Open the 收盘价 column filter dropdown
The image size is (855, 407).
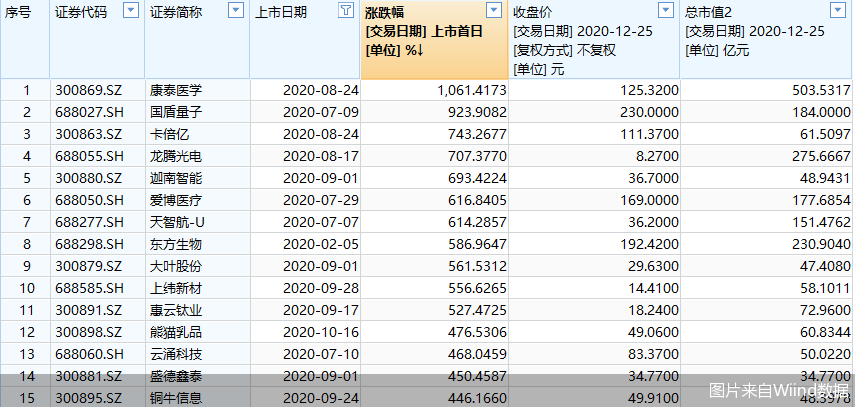click(666, 10)
